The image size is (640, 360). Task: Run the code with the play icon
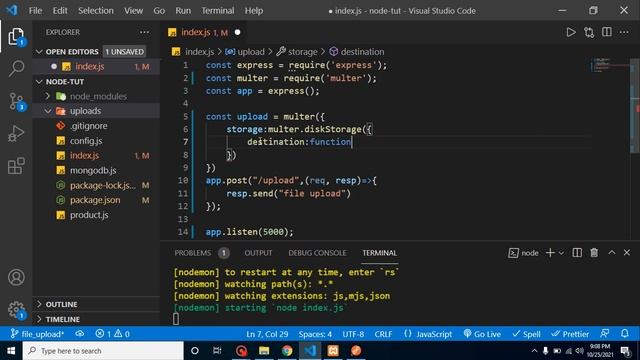pos(571,32)
